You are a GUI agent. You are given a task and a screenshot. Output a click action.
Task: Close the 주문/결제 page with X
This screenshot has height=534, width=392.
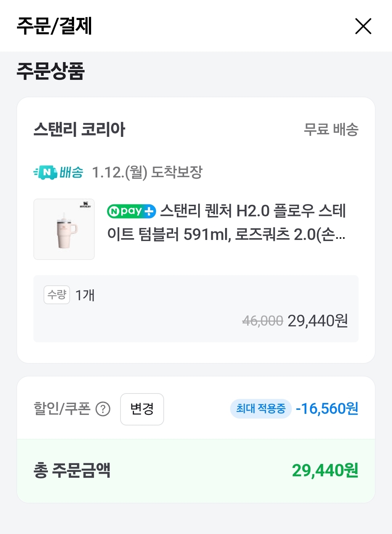tap(363, 26)
